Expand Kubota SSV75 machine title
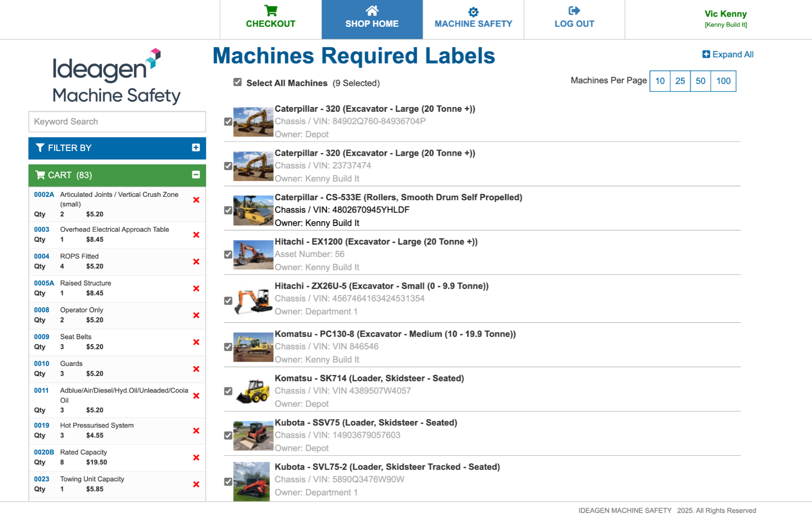The image size is (812, 516). coord(366,423)
